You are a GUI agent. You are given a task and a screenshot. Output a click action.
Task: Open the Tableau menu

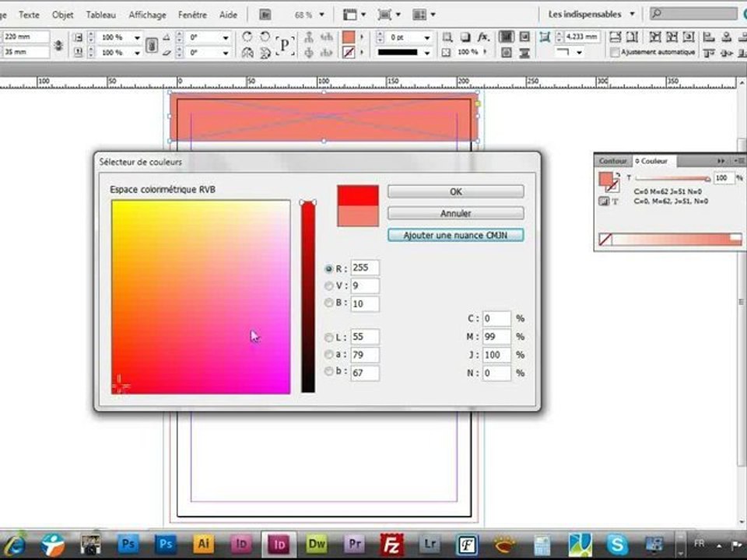tap(100, 15)
